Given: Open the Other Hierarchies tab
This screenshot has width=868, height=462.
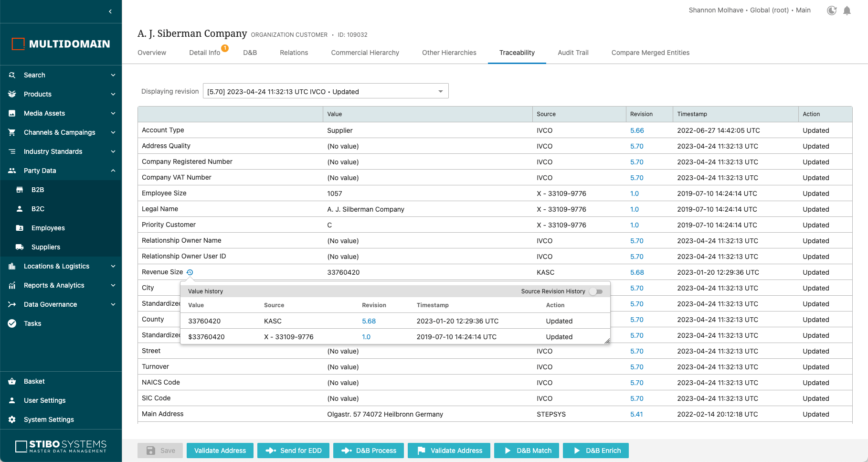Looking at the screenshot, I should pyautogui.click(x=449, y=53).
